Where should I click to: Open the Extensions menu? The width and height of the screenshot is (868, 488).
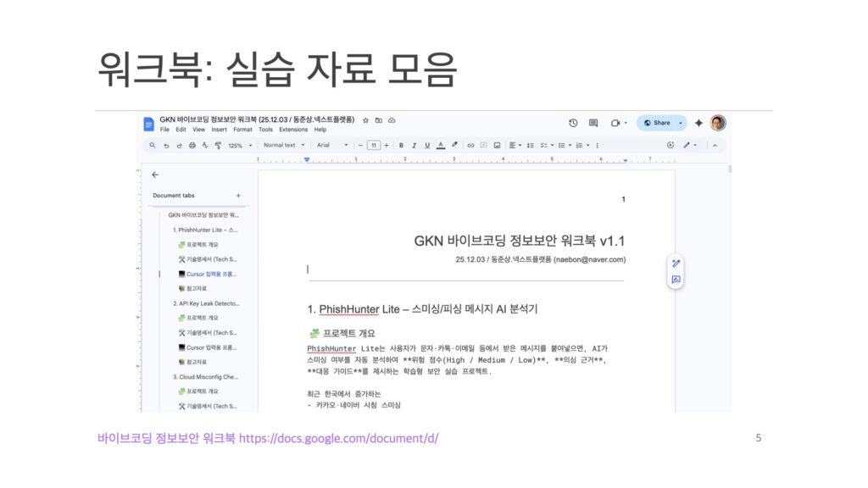coord(293,130)
